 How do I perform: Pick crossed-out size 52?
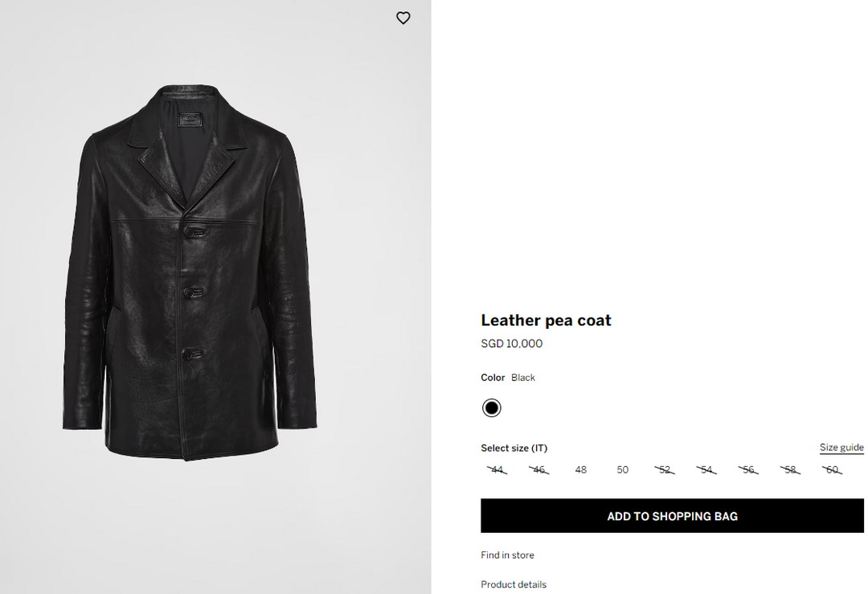[x=665, y=470]
